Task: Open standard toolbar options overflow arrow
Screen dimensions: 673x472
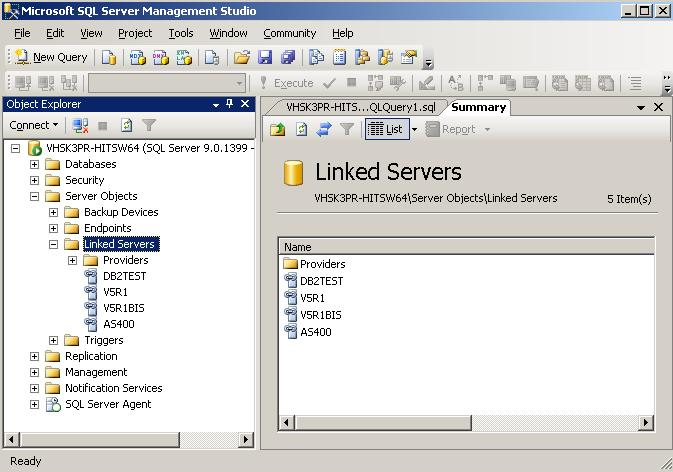Action: [x=427, y=64]
